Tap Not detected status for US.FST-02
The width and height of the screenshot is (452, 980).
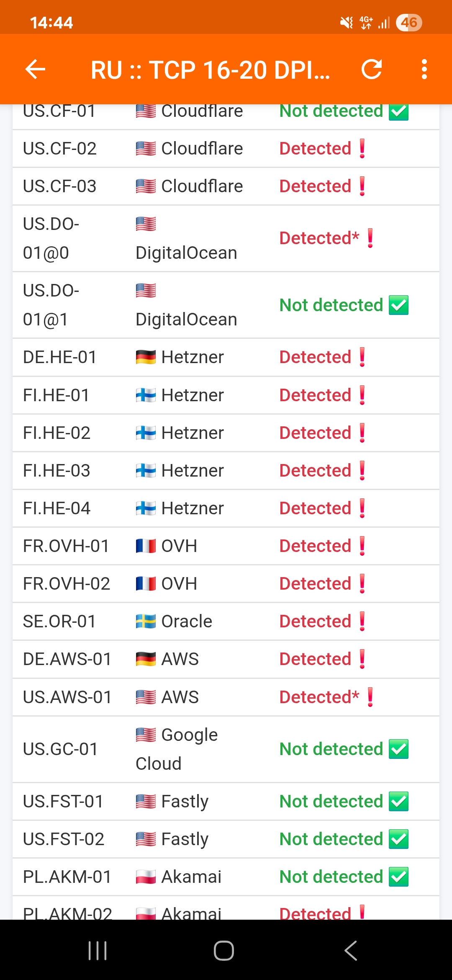331,839
